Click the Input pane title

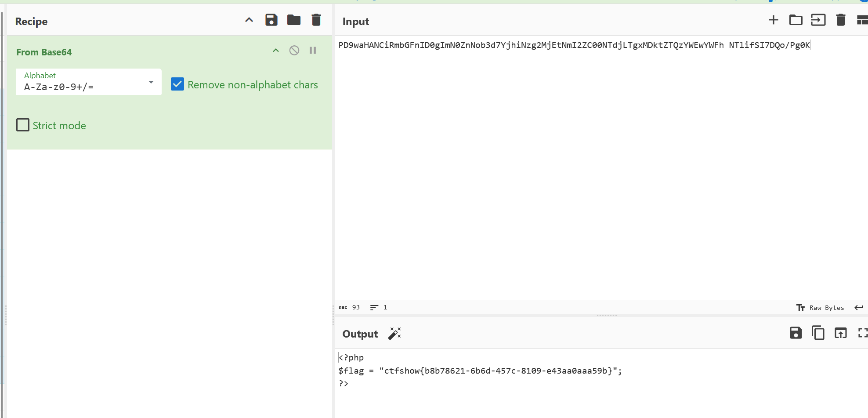click(x=356, y=22)
